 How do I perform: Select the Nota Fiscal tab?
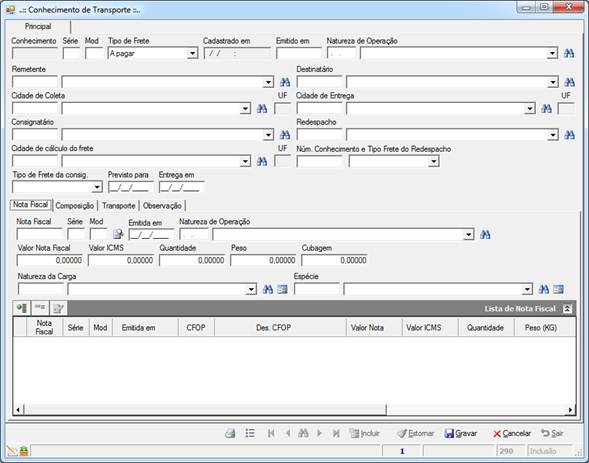(30, 205)
